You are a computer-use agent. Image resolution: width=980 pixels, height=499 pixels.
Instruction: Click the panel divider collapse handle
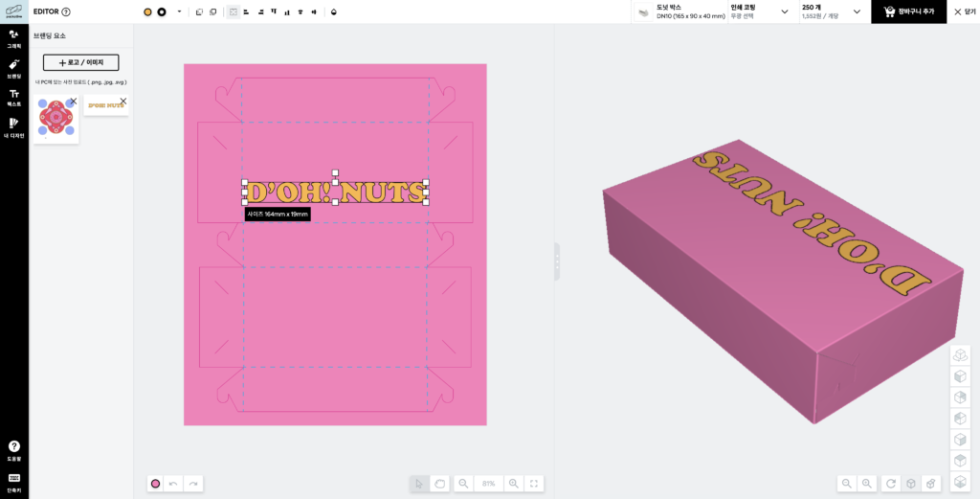tap(557, 262)
